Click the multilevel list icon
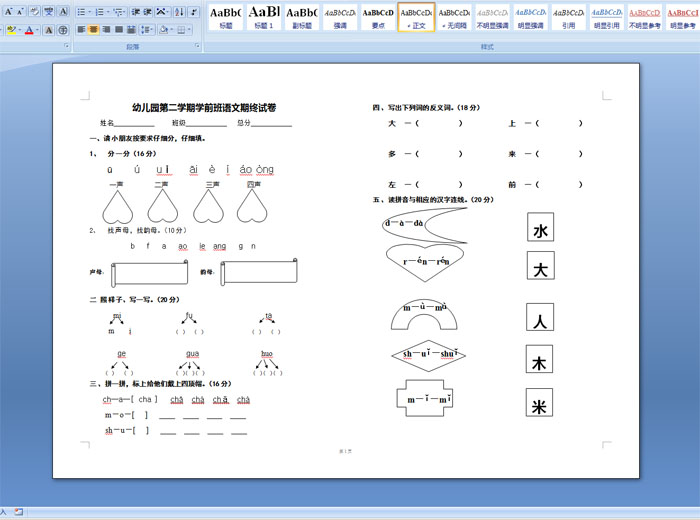700x520 pixels. (118, 12)
